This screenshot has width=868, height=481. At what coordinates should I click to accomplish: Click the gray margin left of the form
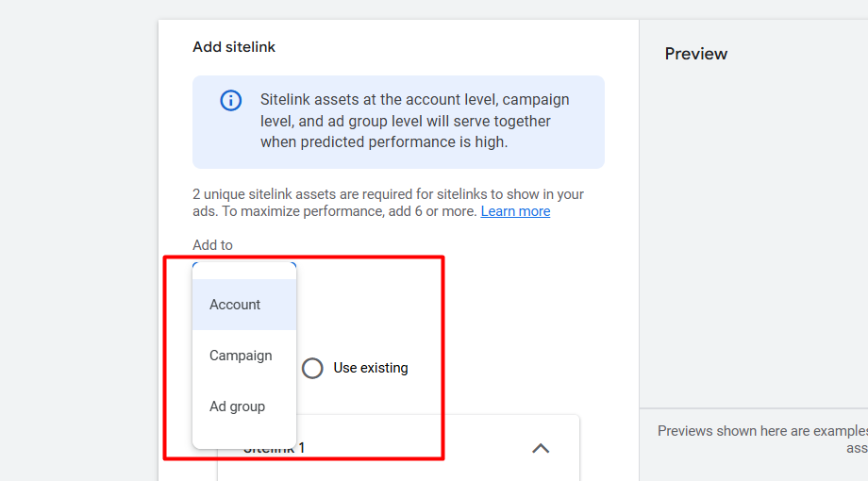tap(78, 236)
